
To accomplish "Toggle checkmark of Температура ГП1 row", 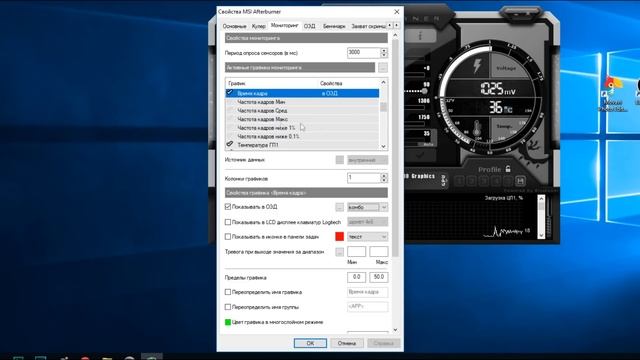I will click(229, 144).
